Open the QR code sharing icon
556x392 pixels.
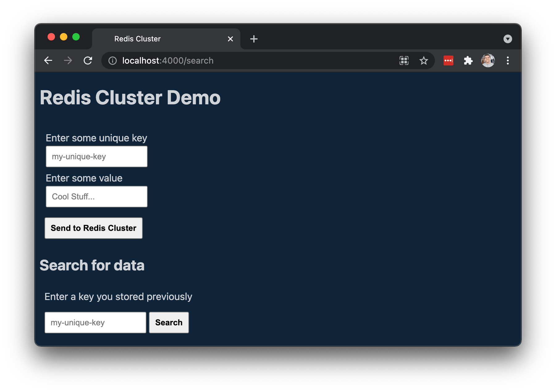coord(404,60)
